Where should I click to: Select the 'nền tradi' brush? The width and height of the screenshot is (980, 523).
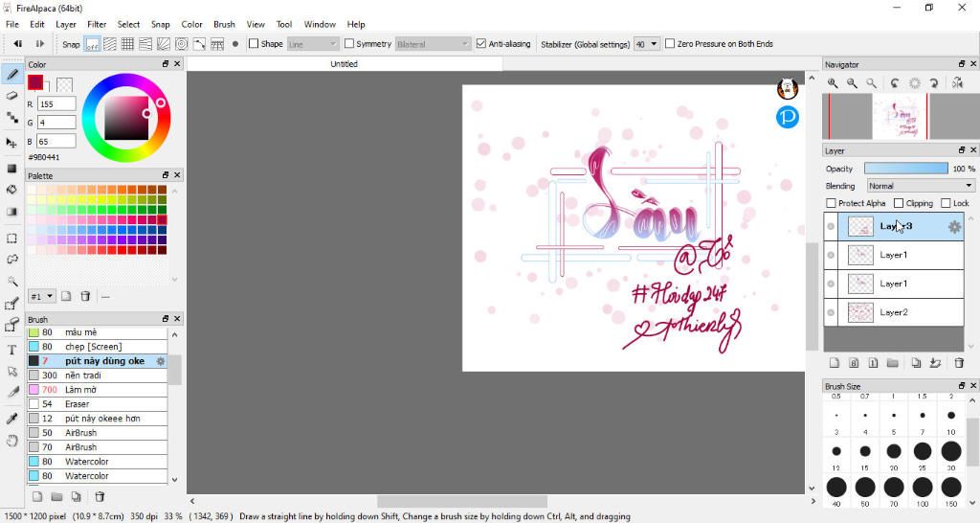pyautogui.click(x=98, y=375)
